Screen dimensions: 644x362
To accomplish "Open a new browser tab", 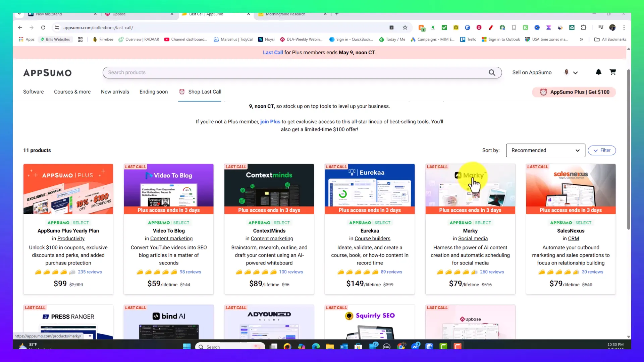I will [337, 14].
